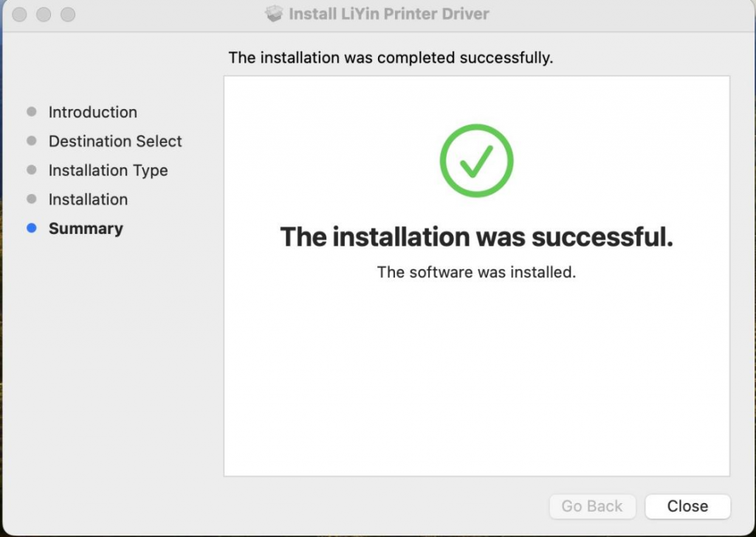This screenshot has width=756, height=537.
Task: Click the blue bullet beside Summary
Action: coord(32,228)
